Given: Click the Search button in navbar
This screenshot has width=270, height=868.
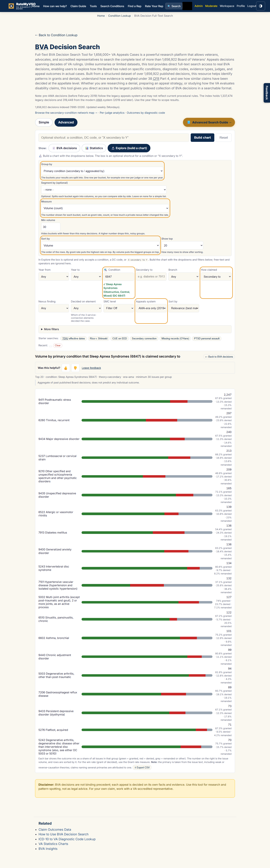Looking at the screenshot, I should pos(174,6).
